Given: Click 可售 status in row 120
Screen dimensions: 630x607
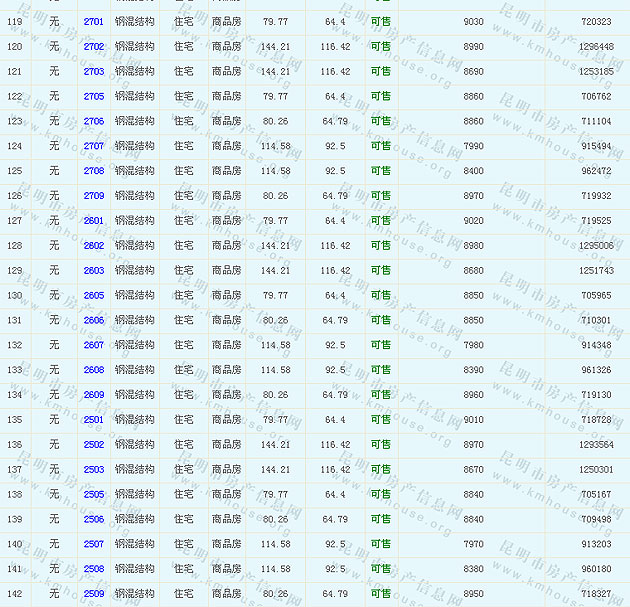Looking at the screenshot, I should 381,47.
